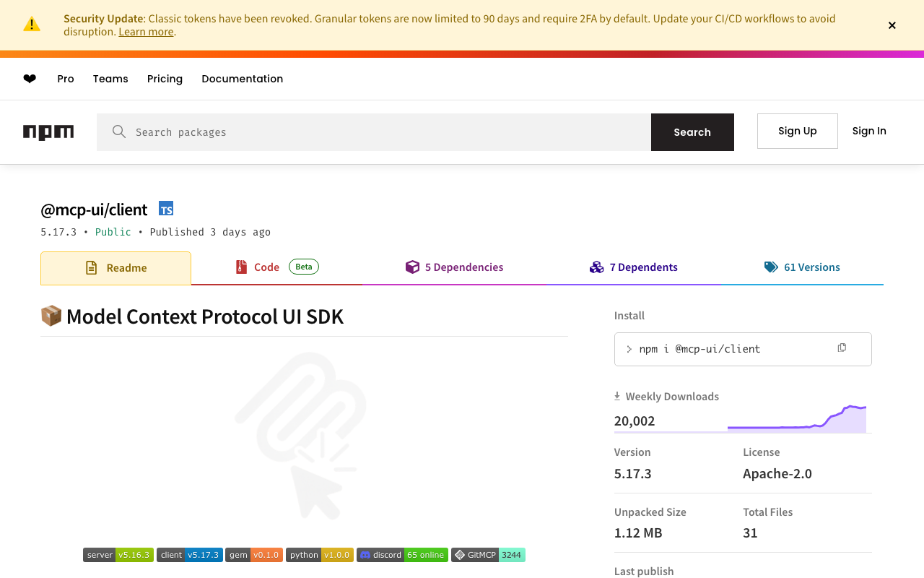
Task: Click the Sign Up button
Action: (x=798, y=131)
